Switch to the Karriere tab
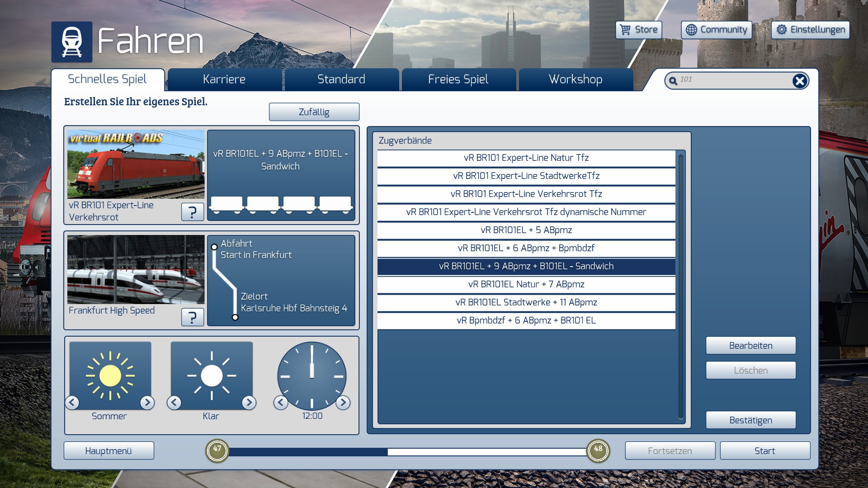Image resolution: width=868 pixels, height=488 pixels. click(x=224, y=80)
